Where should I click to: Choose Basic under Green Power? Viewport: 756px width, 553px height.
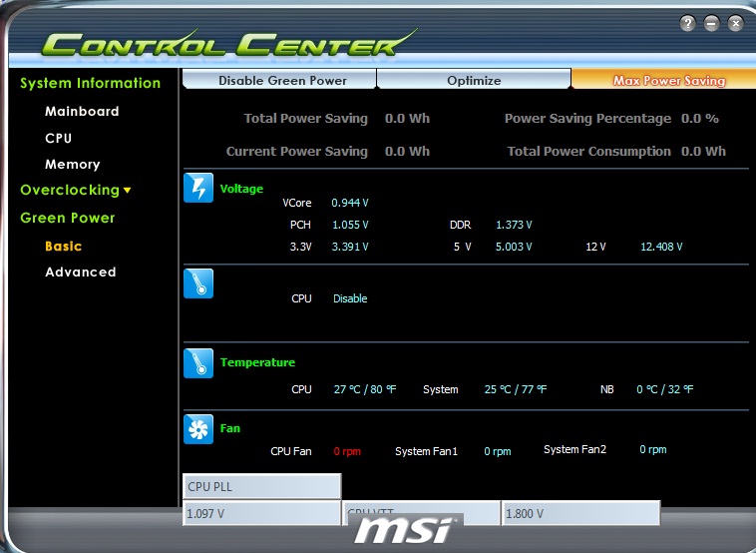63,247
